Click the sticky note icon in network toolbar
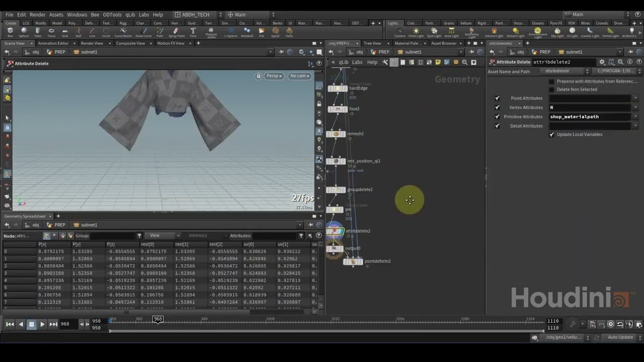Viewport: 644px width, 362px height. click(x=438, y=62)
